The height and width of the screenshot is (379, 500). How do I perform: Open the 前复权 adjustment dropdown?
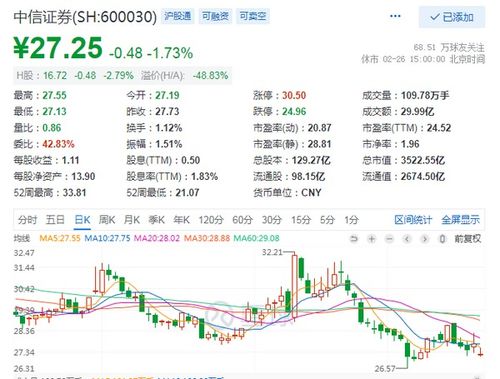pyautogui.click(x=468, y=239)
